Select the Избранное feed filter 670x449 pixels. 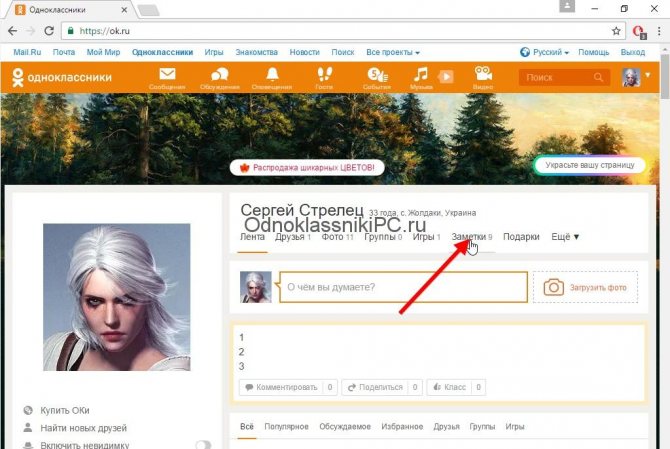point(402,426)
